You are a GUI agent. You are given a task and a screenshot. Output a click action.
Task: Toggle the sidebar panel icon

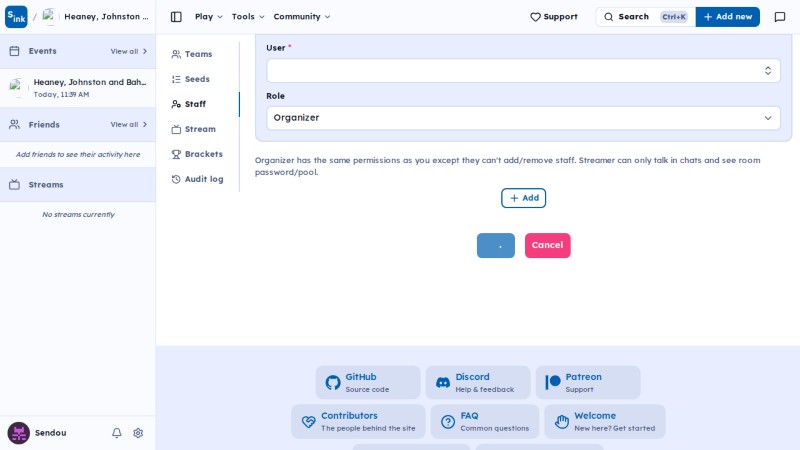[x=176, y=17]
